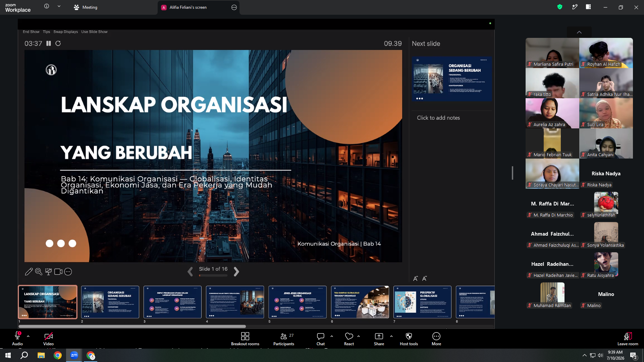Select slide 5 thumbnail Jenis-Jenis Organisasi Global

[x=297, y=302]
